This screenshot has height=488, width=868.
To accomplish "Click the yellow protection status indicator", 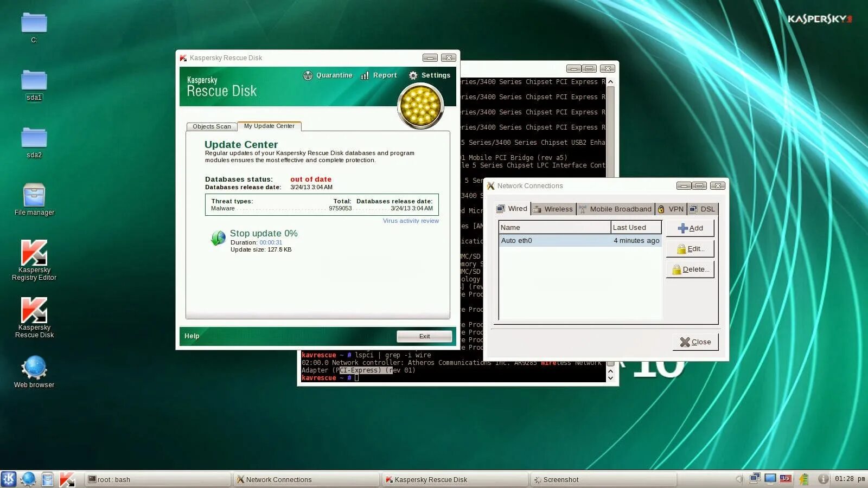I will [420, 106].
